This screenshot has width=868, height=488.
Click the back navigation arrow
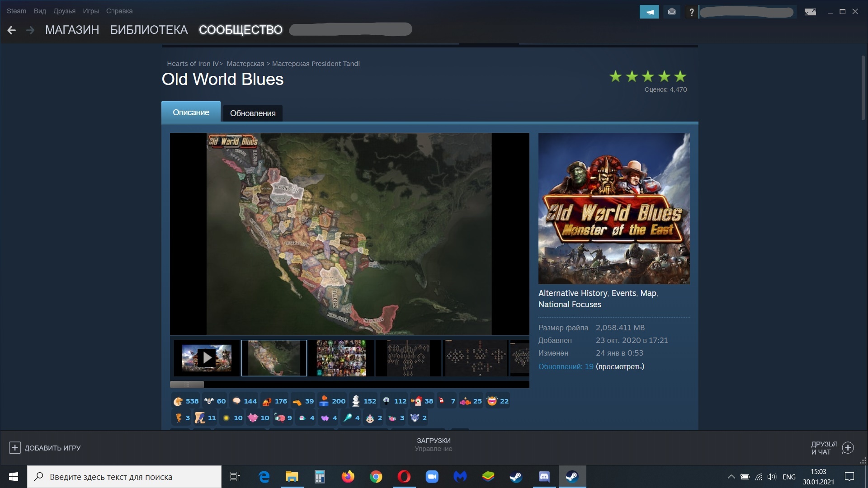(x=12, y=30)
